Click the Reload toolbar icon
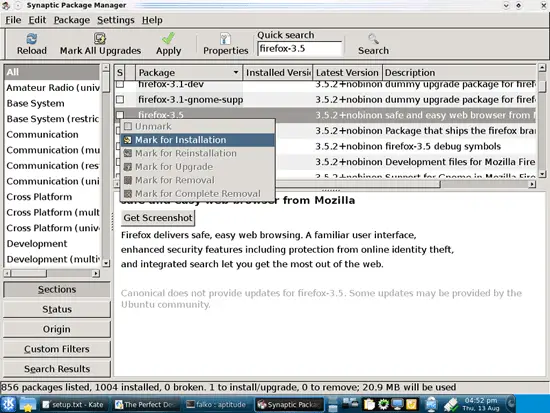The height and width of the screenshot is (413, 550). click(32, 39)
